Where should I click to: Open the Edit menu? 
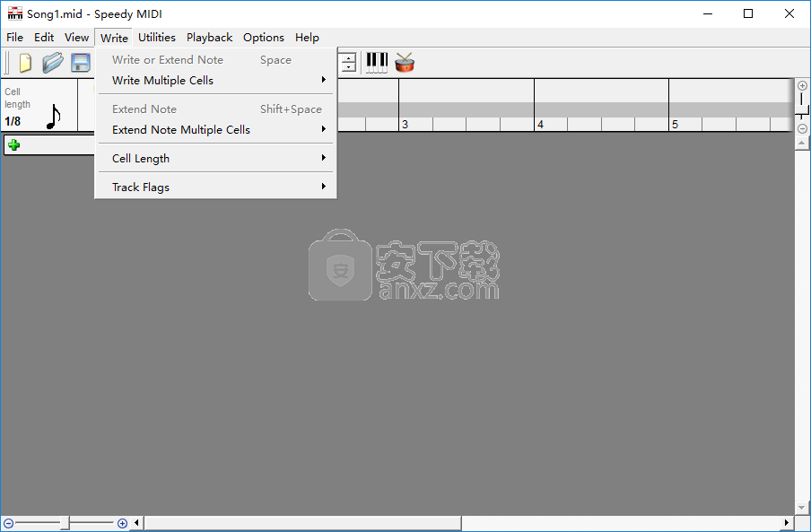(x=44, y=37)
